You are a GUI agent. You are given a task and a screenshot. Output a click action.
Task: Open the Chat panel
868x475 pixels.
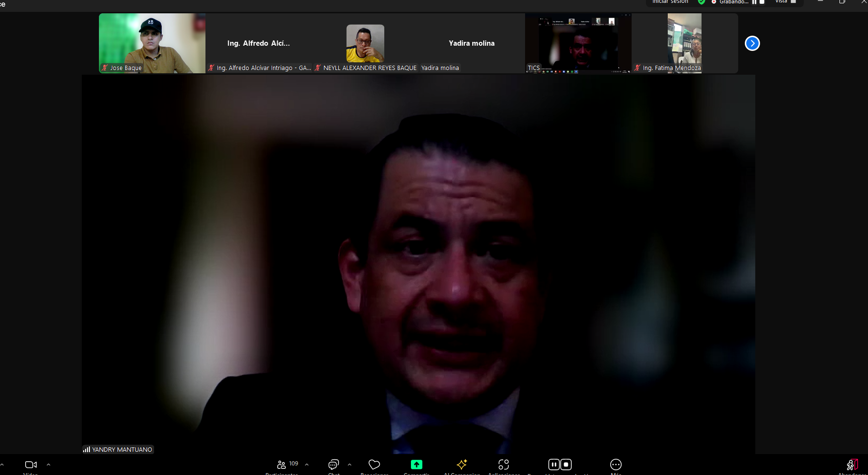(x=333, y=465)
